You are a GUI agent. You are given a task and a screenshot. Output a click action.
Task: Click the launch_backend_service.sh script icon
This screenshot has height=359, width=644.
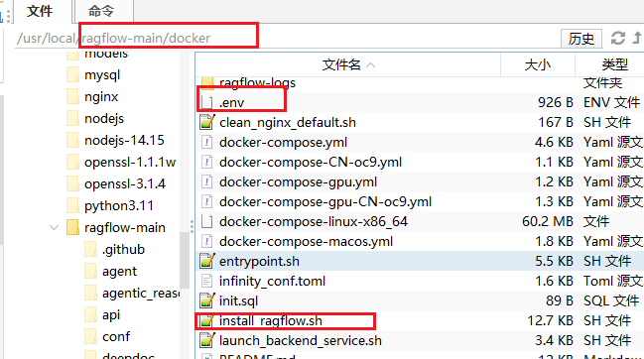(x=207, y=340)
